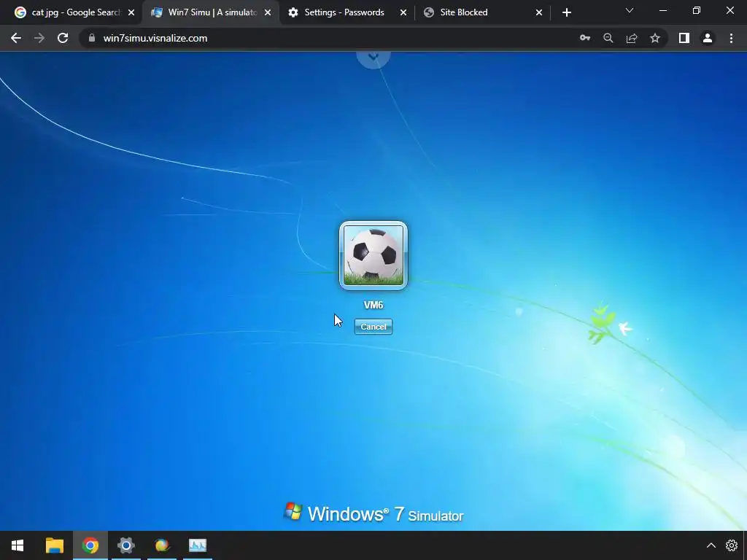The image size is (747, 560).
Task: Open the colorful globe app in taskbar
Action: click(162, 545)
